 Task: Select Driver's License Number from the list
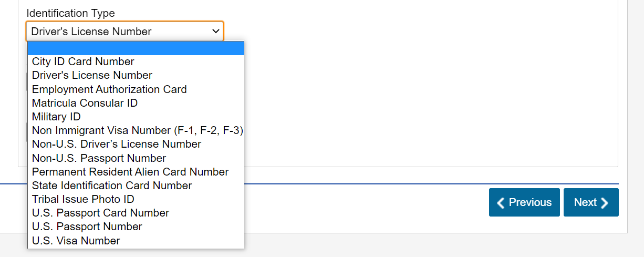point(136,75)
